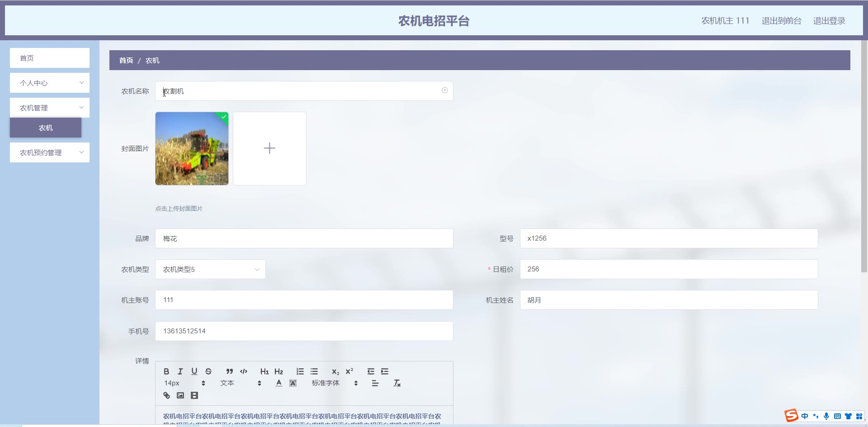The width and height of the screenshot is (868, 427).
Task: Toggle underline formatting in the editor
Action: click(x=194, y=371)
